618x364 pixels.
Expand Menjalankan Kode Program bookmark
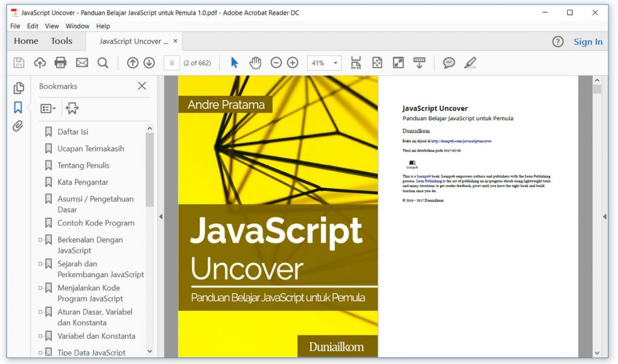40,287
